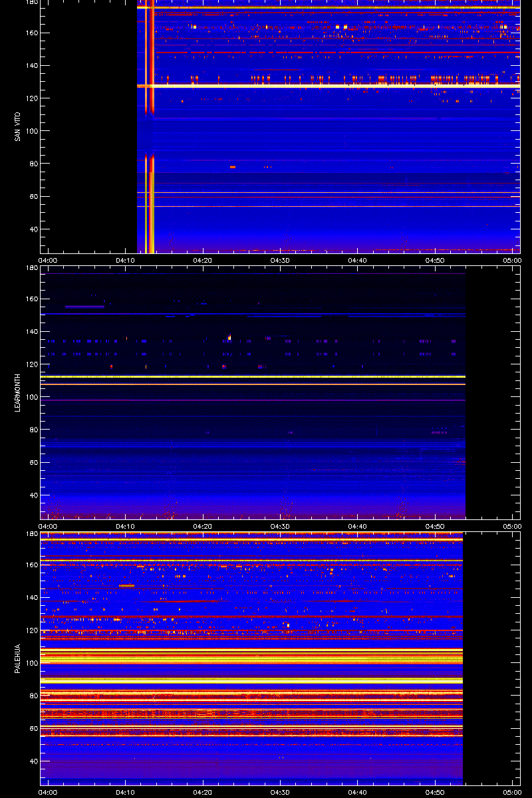Pick 04:00 time label below Palehua panel
The image size is (532, 798).
pos(49,792)
